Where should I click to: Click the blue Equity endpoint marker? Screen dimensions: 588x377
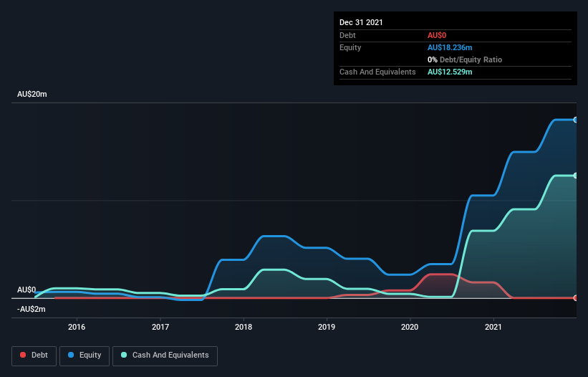[576, 120]
